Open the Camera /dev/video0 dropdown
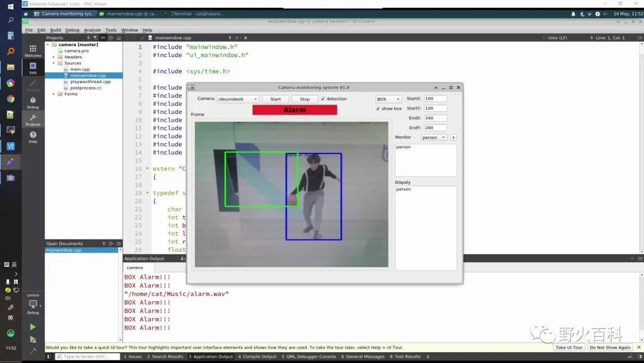Image resolution: width=644 pixels, height=363 pixels. point(237,99)
